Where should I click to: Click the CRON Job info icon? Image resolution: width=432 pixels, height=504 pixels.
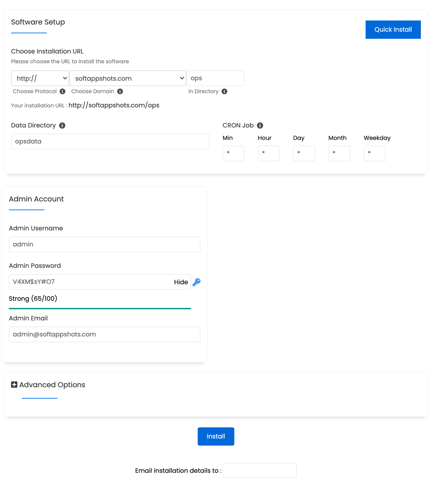[260, 125]
